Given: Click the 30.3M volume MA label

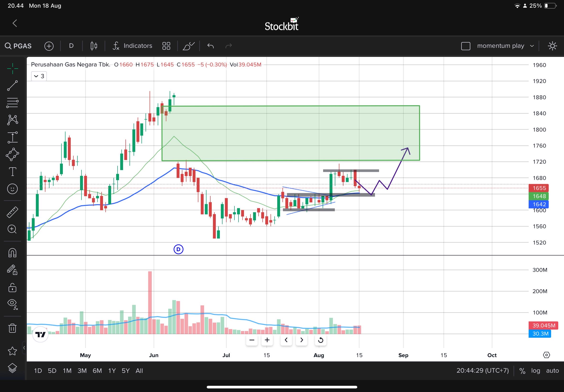Looking at the screenshot, I should tap(540, 333).
